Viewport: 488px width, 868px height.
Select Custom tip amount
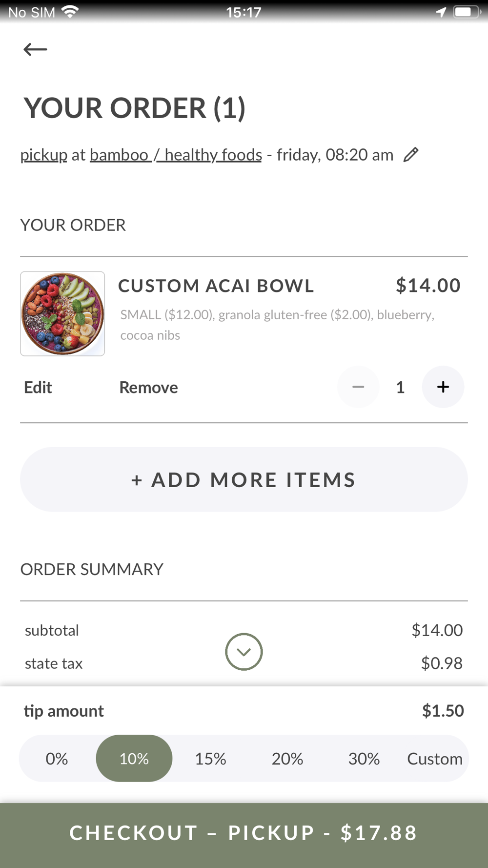pos(435,759)
